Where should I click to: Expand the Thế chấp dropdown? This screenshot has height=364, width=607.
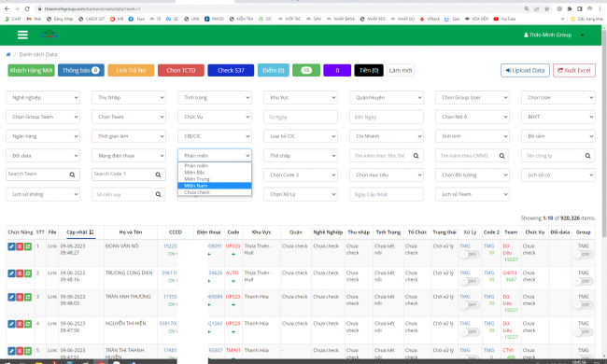(301, 156)
